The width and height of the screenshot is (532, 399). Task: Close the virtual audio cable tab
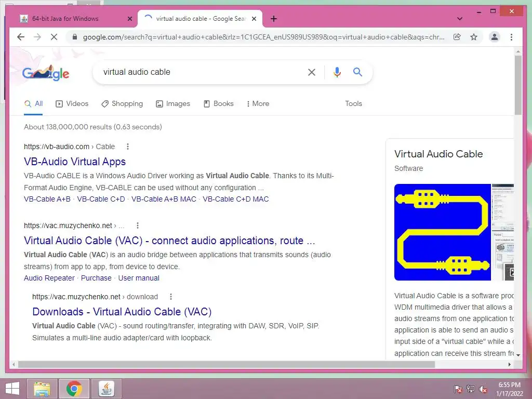[254, 19]
